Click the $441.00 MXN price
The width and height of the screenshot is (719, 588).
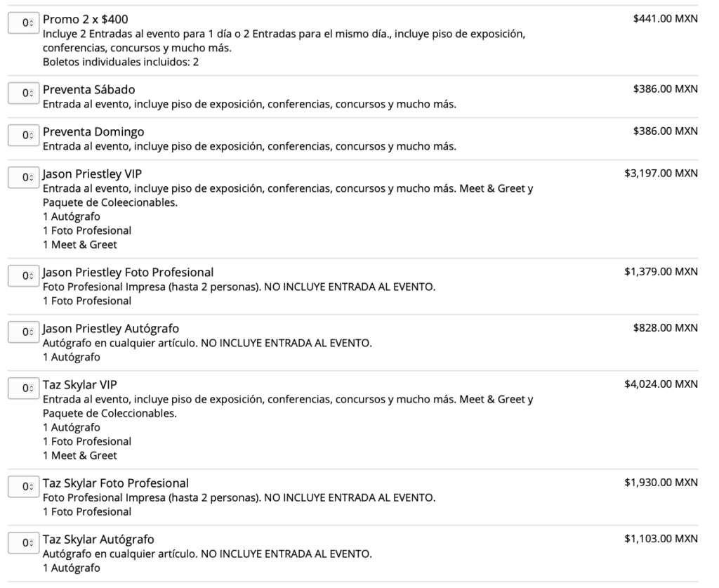coord(665,19)
